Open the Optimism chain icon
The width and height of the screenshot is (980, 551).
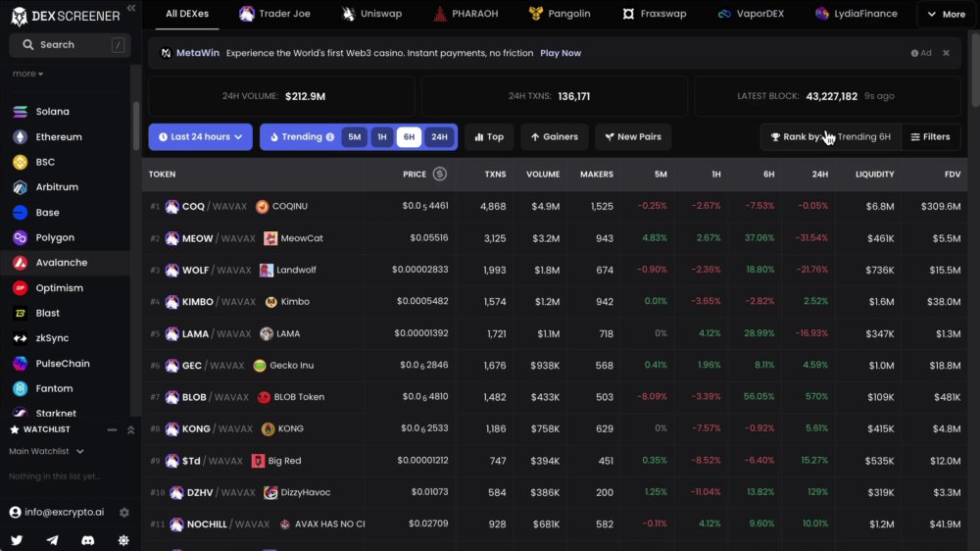pos(20,287)
